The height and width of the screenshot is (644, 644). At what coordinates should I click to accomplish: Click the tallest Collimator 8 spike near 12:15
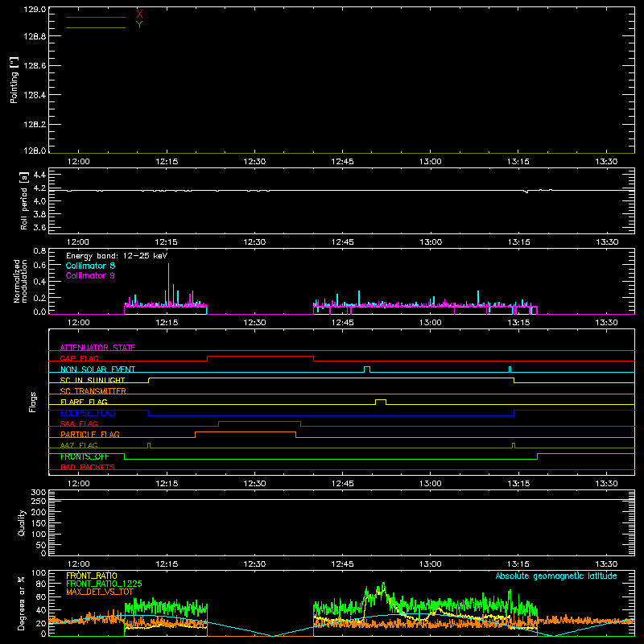168,283
